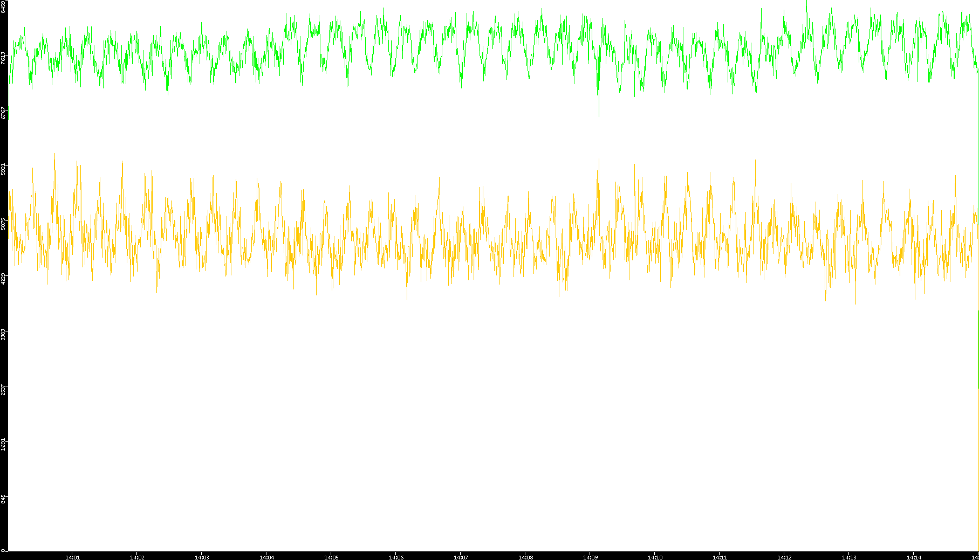Click the 8459 value on vertical axis
This screenshot has width=979, height=560.
point(3,7)
